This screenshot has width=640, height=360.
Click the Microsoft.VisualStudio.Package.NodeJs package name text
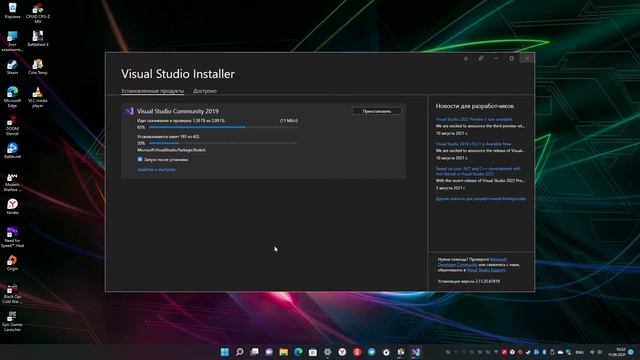(x=171, y=150)
